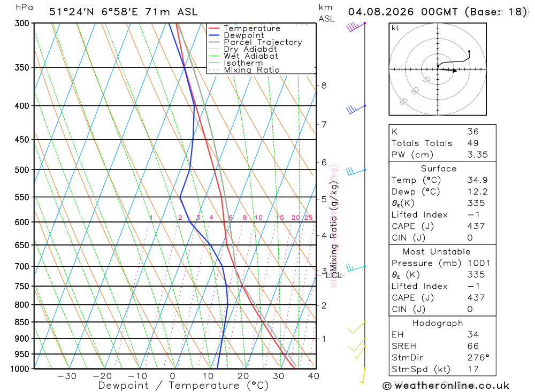Click the StmDir value 276°

478,358
